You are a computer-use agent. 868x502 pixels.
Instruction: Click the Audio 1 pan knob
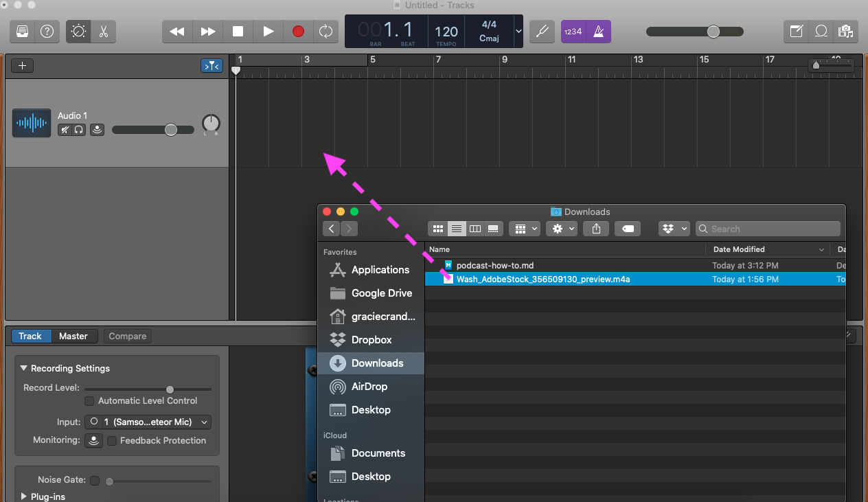pos(211,124)
